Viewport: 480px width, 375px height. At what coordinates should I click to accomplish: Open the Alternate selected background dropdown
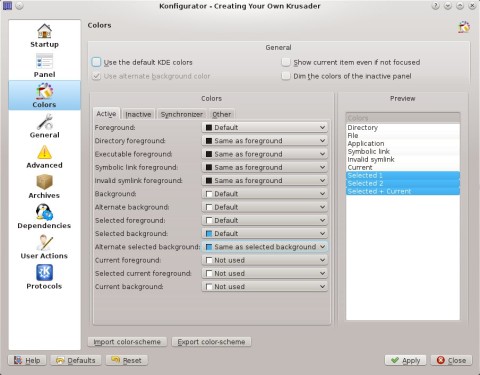(265, 247)
